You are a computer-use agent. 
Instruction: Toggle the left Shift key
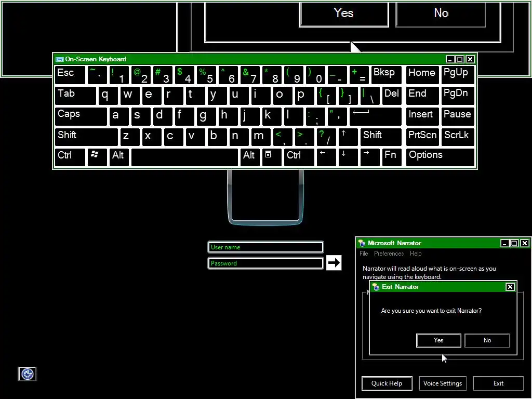[86, 137]
